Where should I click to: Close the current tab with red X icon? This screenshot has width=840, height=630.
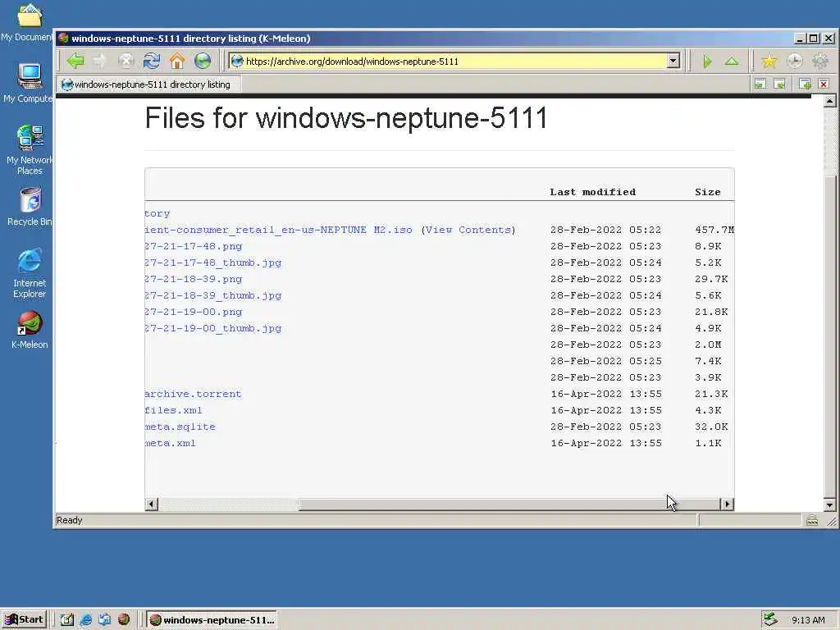(x=824, y=84)
